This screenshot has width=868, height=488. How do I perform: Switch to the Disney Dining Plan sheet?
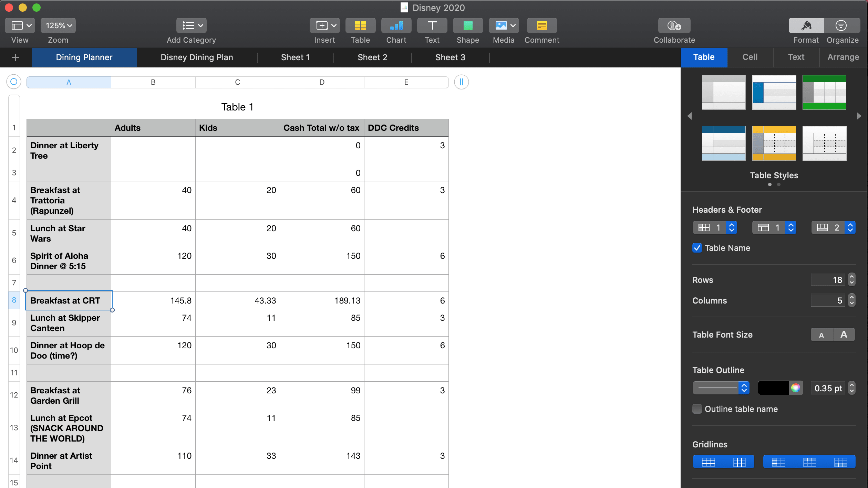(197, 57)
